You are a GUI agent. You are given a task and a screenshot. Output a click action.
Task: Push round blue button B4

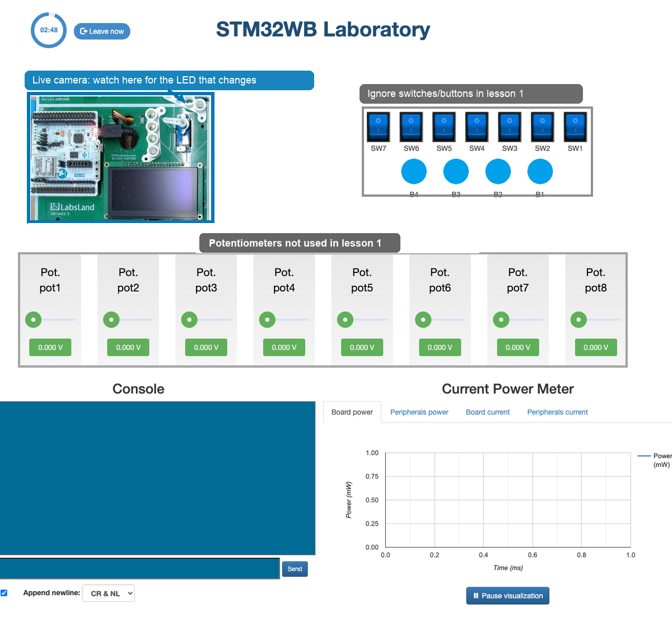coord(414,171)
